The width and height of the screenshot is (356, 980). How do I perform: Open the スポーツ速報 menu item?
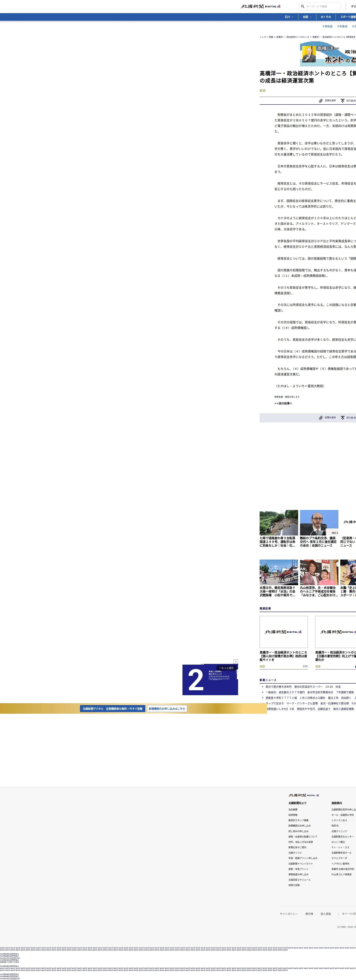(x=348, y=17)
